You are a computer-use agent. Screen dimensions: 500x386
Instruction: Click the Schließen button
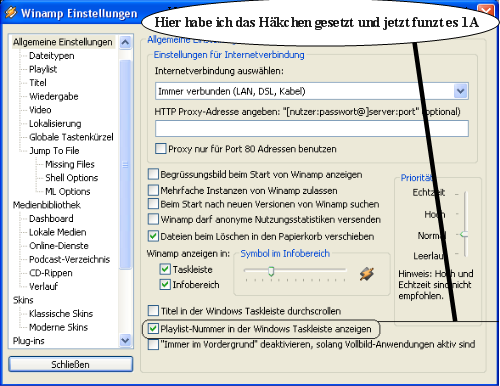coord(71,364)
